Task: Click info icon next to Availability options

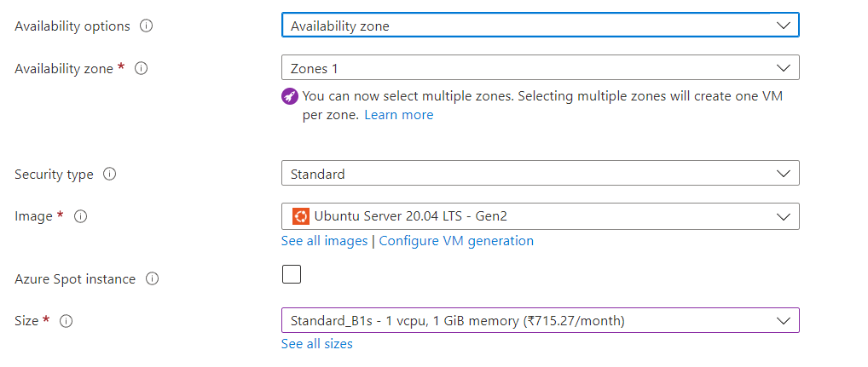Action: click(146, 26)
